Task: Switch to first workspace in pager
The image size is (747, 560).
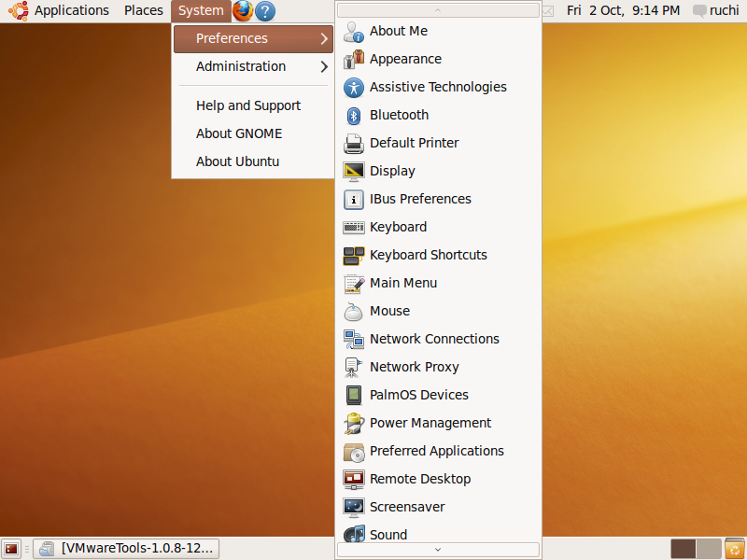Action: (683, 549)
